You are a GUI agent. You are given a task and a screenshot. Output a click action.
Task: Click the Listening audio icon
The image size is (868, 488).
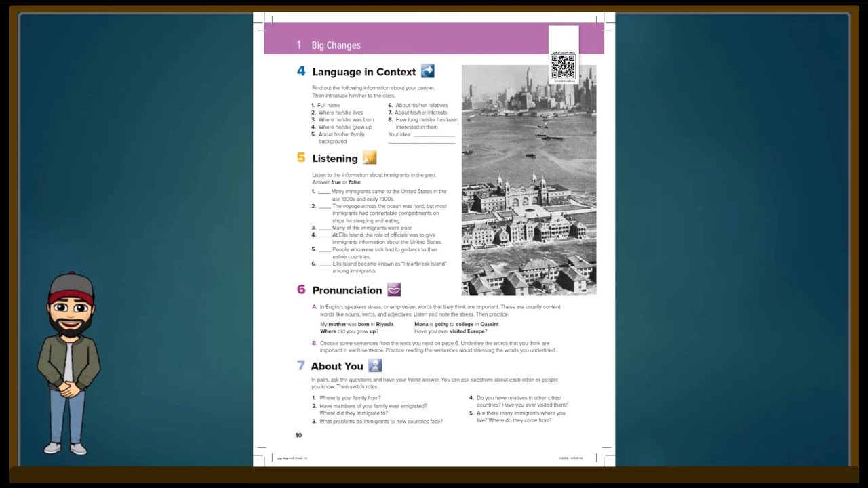pos(370,158)
